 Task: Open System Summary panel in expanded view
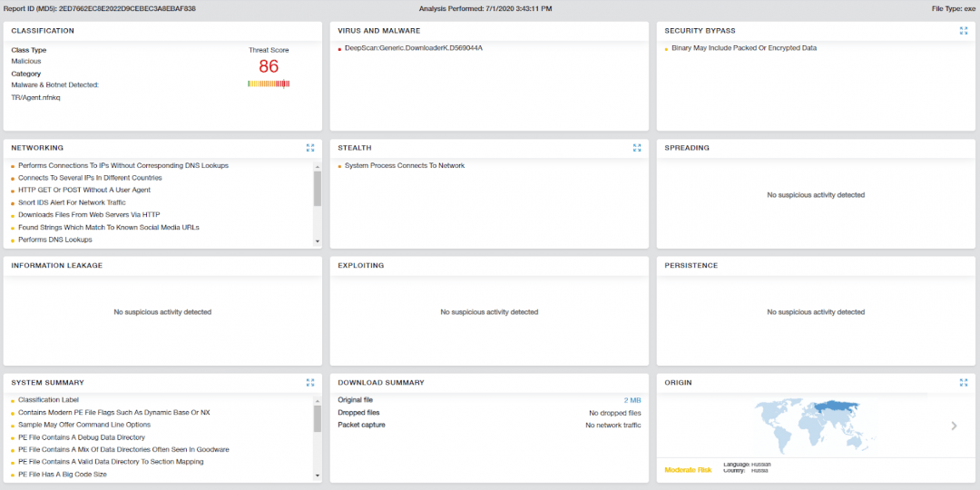tap(310, 383)
